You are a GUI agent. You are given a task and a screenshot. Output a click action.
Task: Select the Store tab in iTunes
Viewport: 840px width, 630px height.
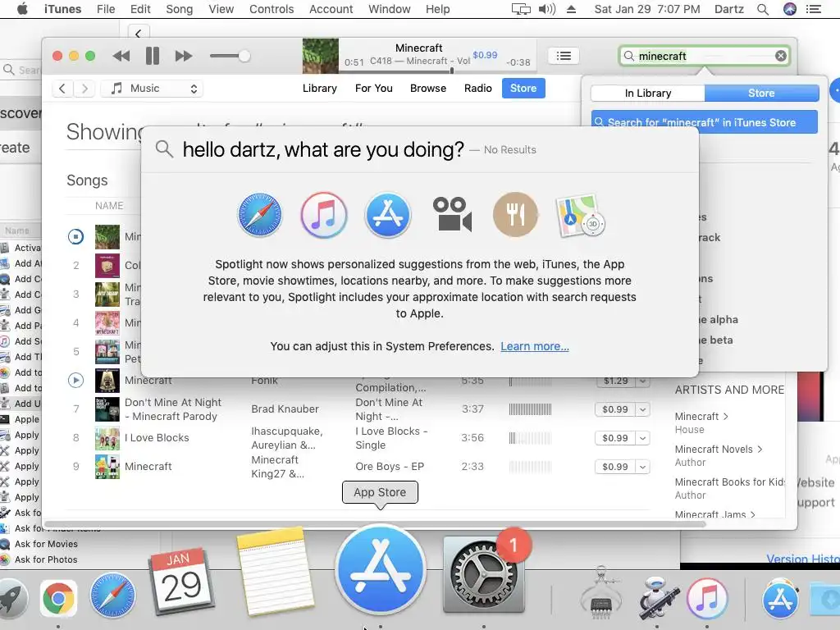(x=523, y=89)
